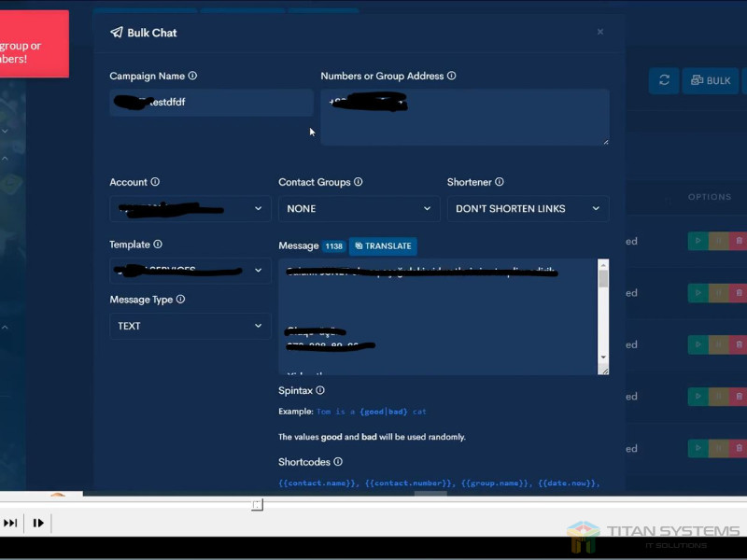Screen dimensions: 747x560
Task: Open the Contact Groups dropdown showing NONE
Action: pos(359,209)
